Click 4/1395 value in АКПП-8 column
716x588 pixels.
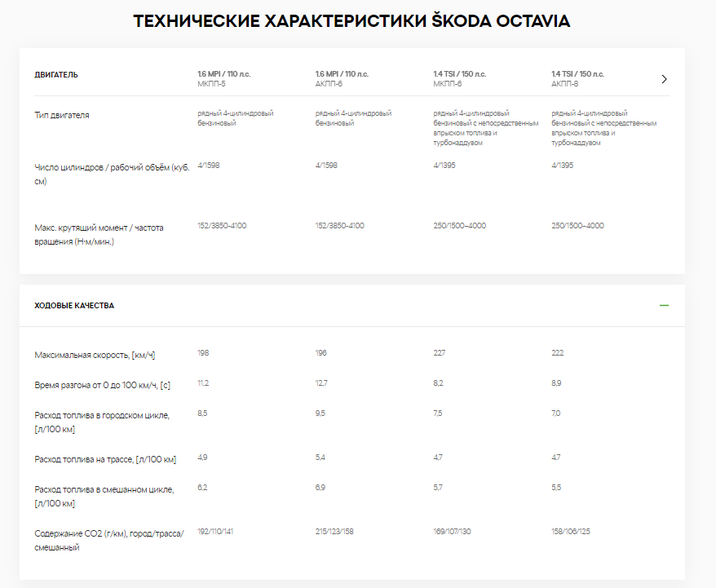tap(562, 166)
